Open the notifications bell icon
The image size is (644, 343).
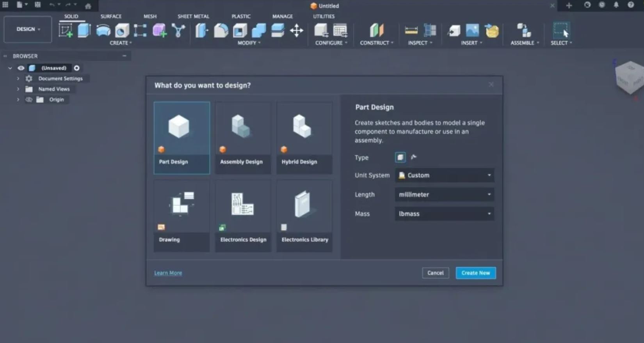[x=616, y=5]
